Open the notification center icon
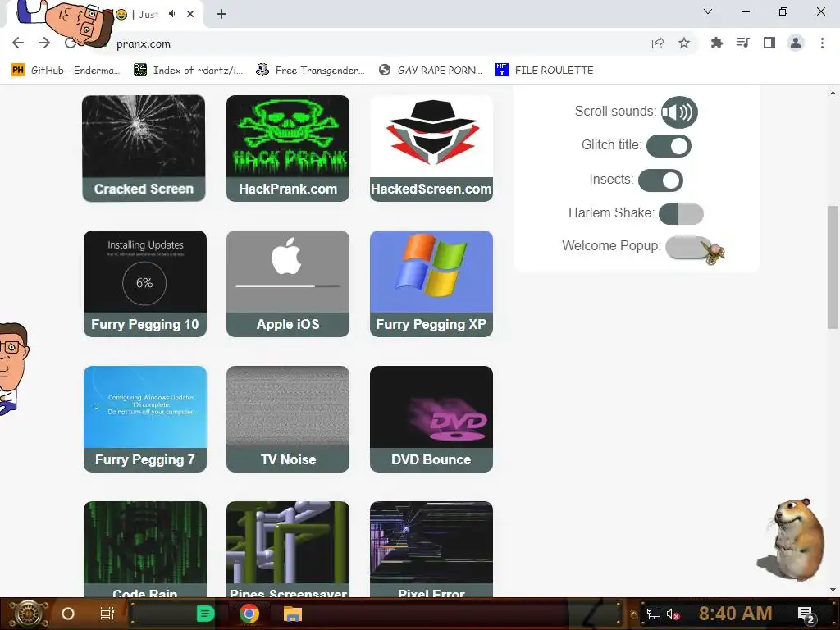The height and width of the screenshot is (630, 840). tap(806, 614)
